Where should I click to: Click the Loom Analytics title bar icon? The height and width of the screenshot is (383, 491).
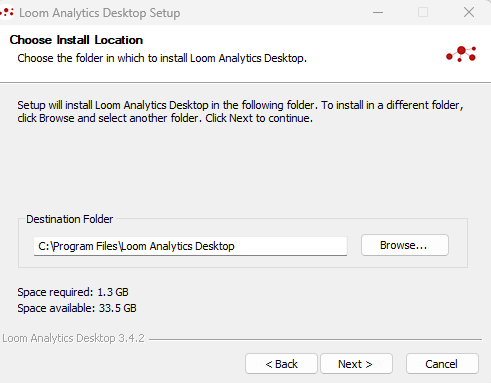point(7,13)
